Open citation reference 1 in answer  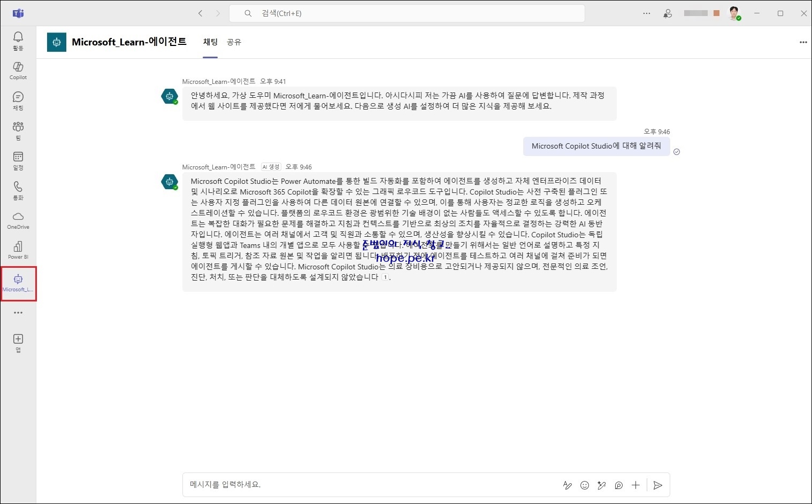385,277
